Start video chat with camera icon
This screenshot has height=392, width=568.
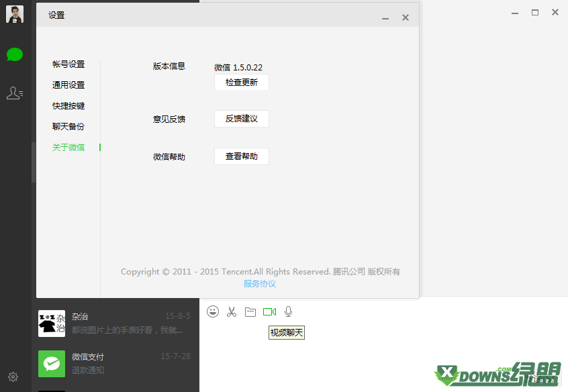pyautogui.click(x=269, y=312)
